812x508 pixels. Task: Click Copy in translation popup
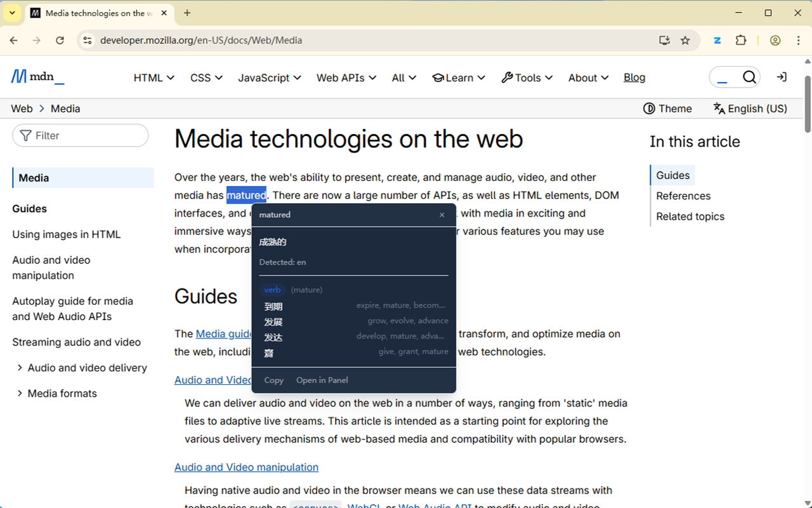click(273, 380)
